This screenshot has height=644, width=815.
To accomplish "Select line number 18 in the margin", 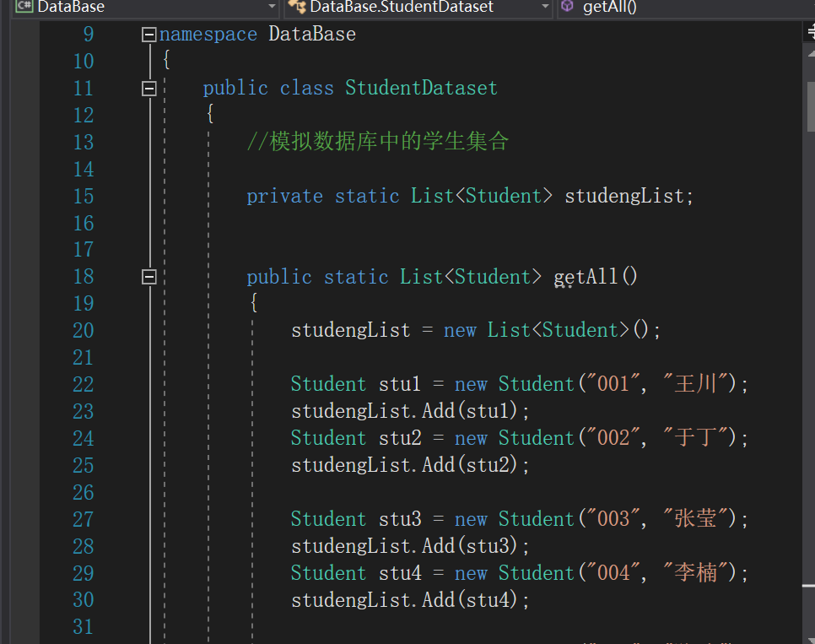I will click(x=83, y=276).
